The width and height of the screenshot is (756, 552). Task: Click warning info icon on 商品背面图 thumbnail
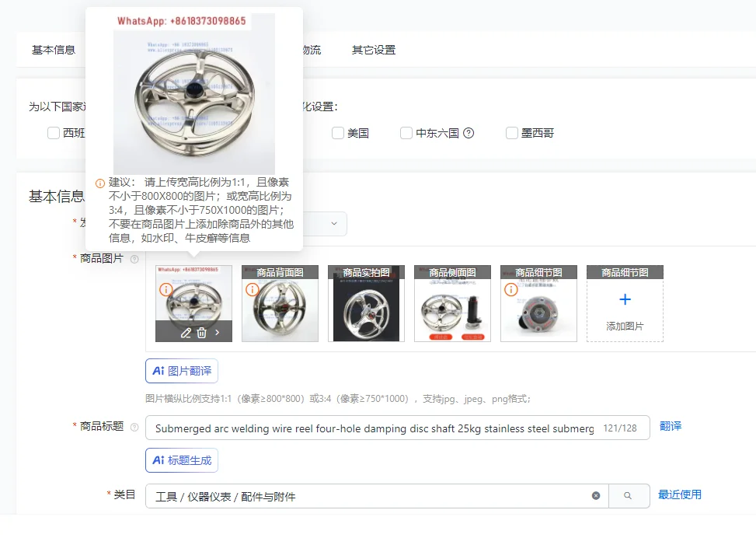253,289
